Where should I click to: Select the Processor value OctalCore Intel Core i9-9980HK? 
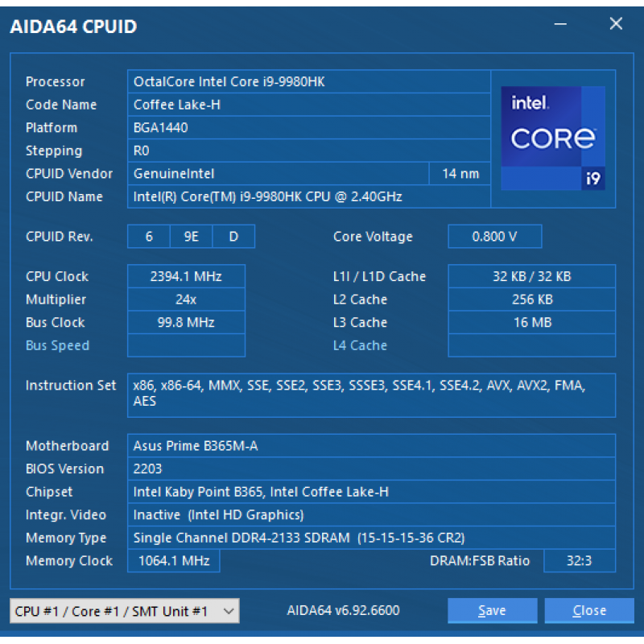coord(309,82)
